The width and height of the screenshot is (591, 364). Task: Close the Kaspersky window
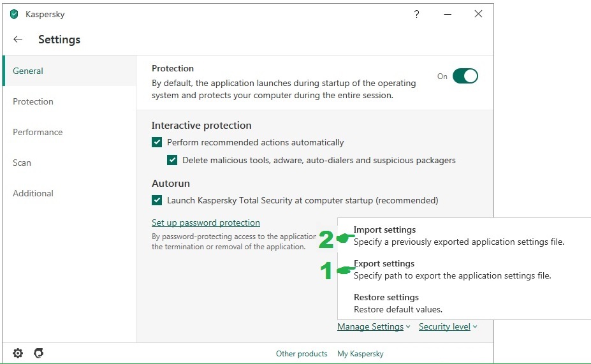point(478,14)
